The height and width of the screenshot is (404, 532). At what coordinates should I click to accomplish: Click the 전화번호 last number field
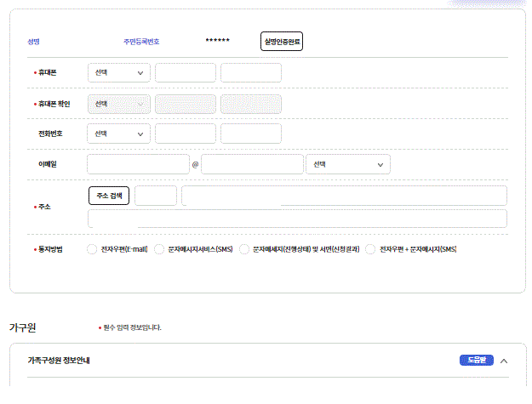(x=251, y=134)
